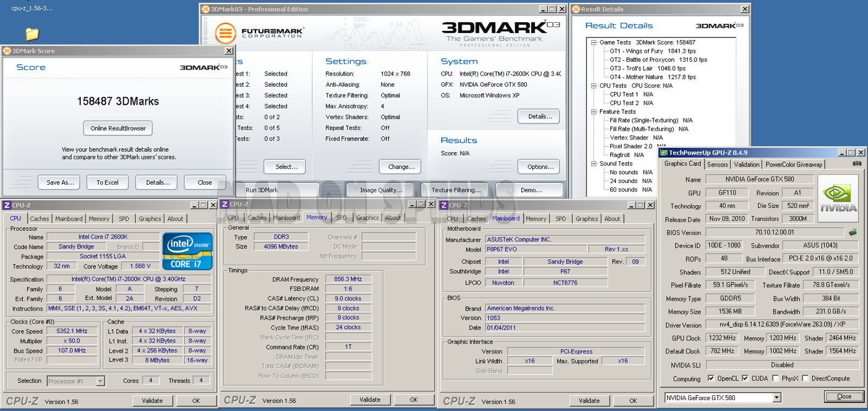
Task: Click the middle CPU-Z window title icon
Action: [x=225, y=204]
